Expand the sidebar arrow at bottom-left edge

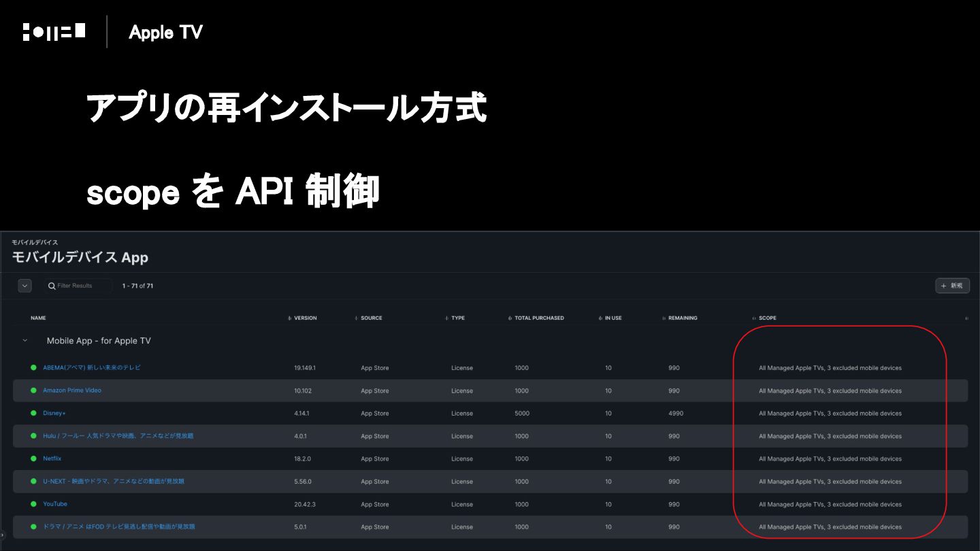(x=2, y=535)
